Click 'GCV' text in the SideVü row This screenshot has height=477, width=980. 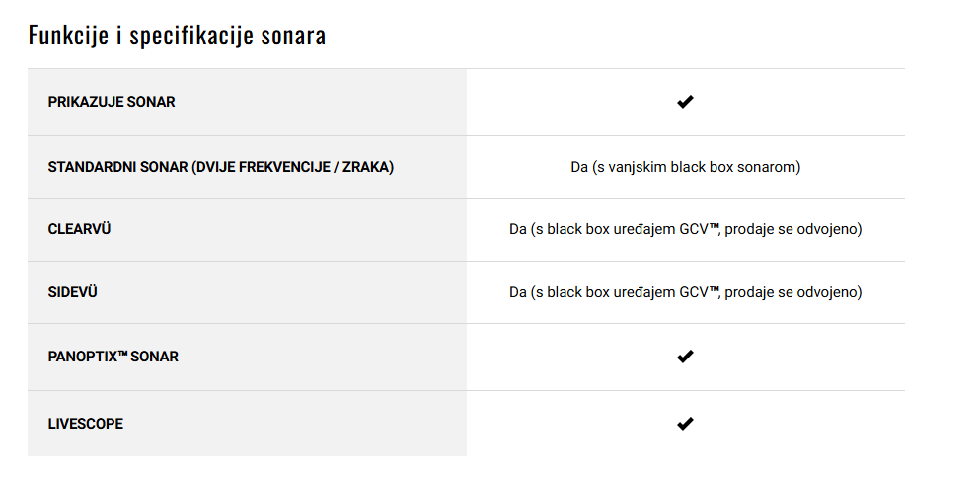coord(694,292)
